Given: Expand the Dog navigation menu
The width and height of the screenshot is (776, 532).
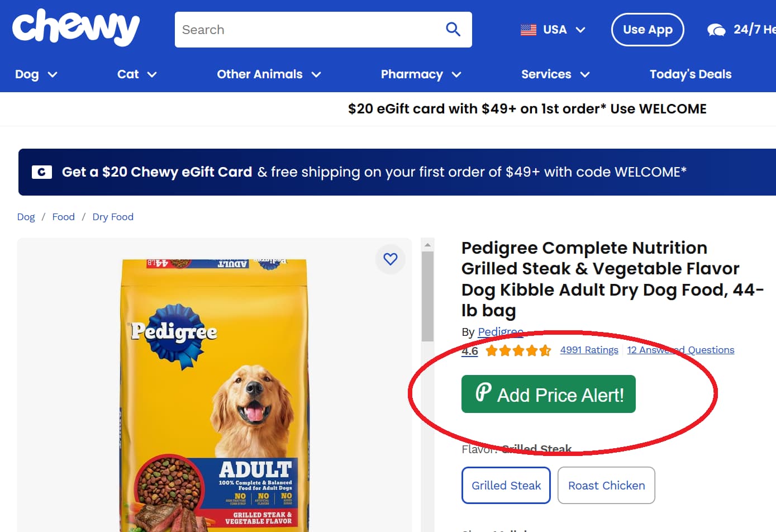Looking at the screenshot, I should pyautogui.click(x=35, y=74).
